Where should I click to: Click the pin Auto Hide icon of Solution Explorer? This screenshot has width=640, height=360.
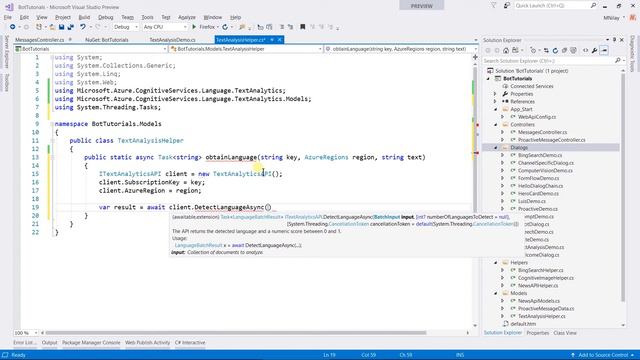coord(614,40)
